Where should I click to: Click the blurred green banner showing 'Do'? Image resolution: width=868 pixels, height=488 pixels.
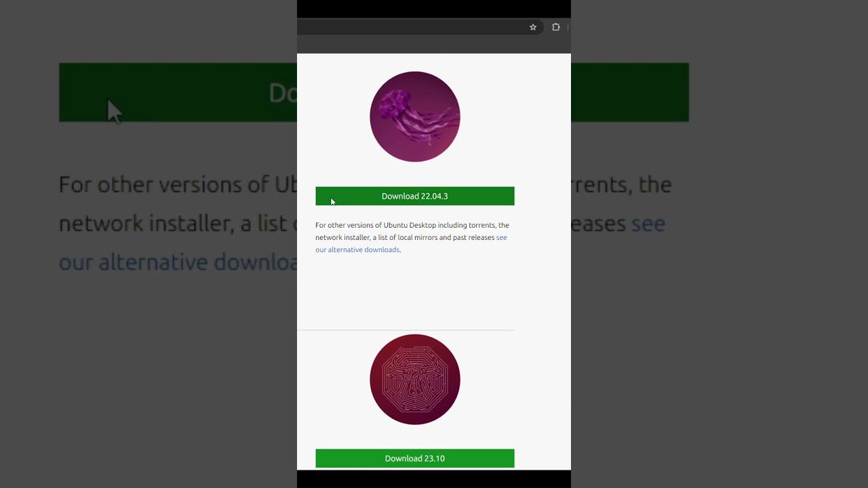pos(178,93)
